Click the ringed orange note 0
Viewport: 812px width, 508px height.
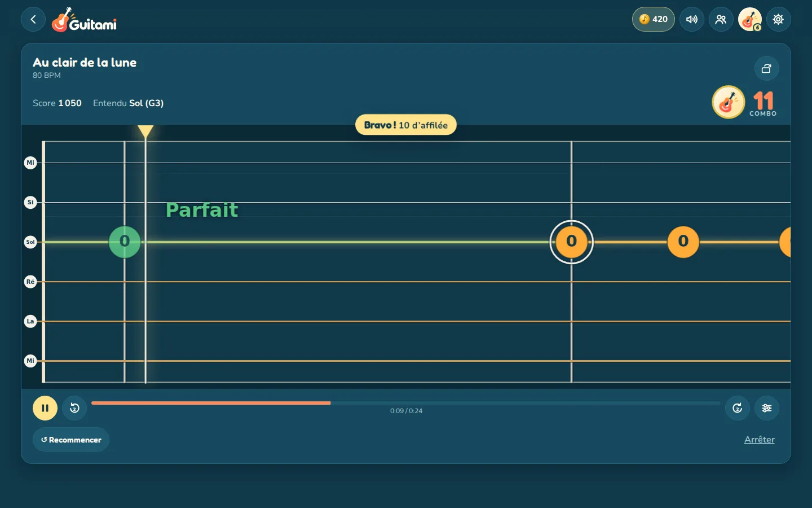click(571, 242)
